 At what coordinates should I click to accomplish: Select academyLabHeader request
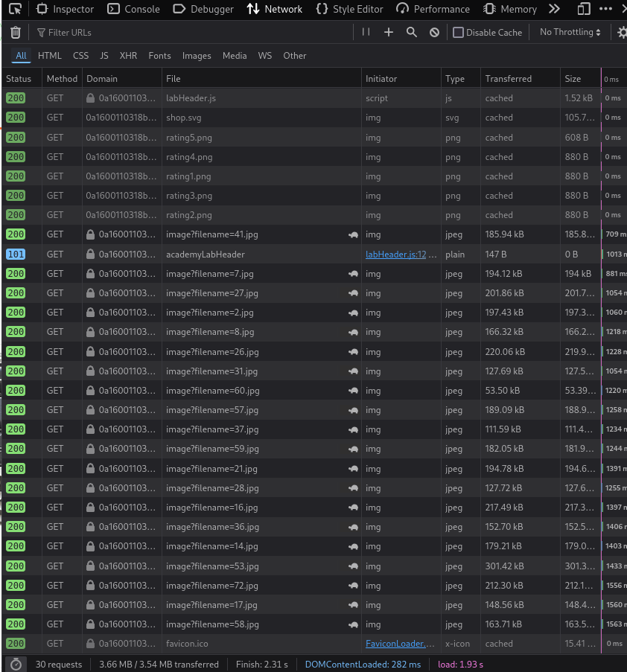pyautogui.click(x=314, y=255)
